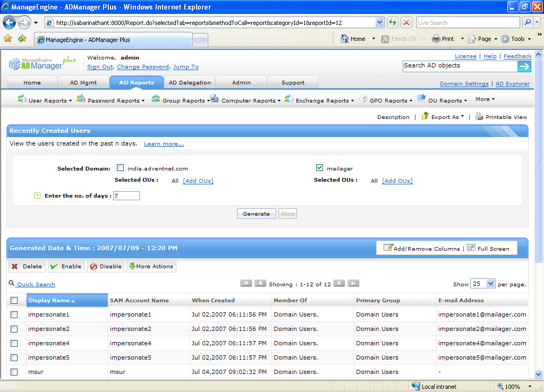Click the green help question icon
Screen dimensions: 544x392
click(x=37, y=195)
